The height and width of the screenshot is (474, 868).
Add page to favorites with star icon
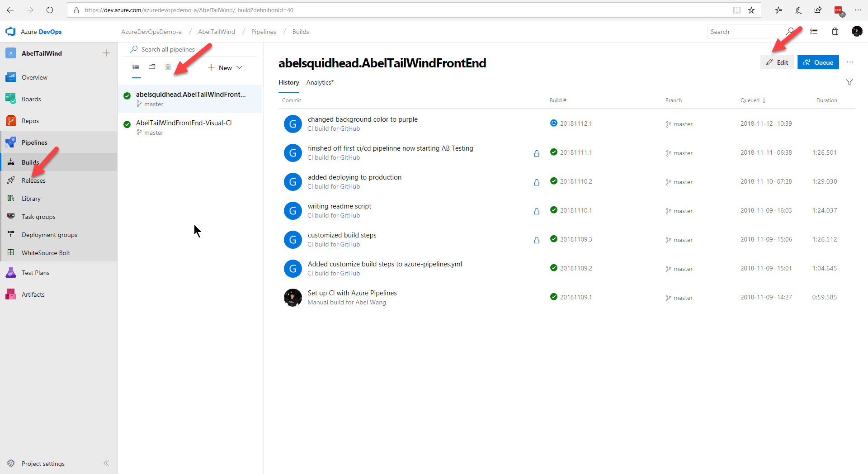click(x=751, y=10)
